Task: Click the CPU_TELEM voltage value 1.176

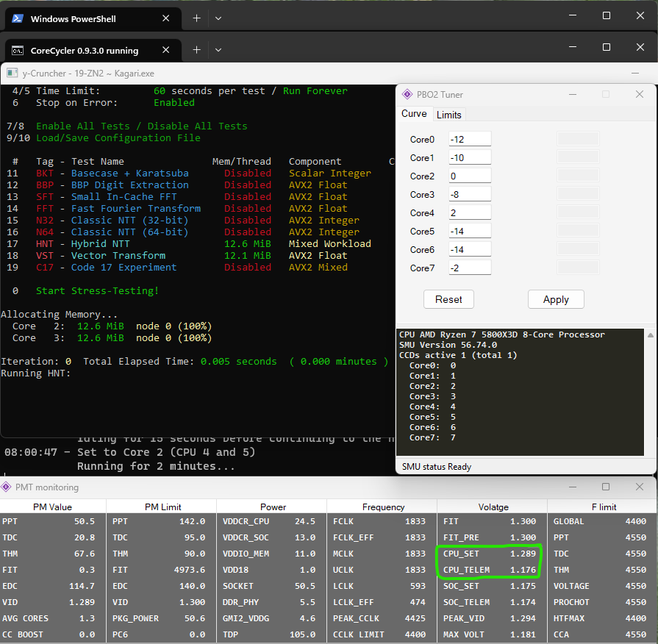Action: pos(523,570)
